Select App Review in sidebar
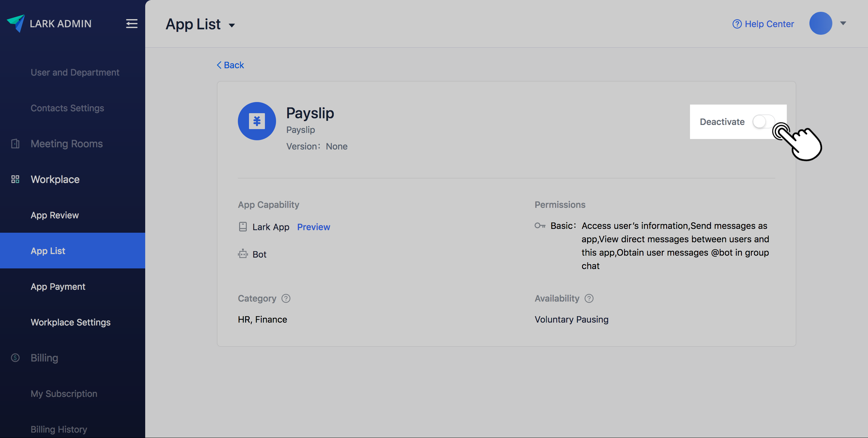Viewport: 868px width, 438px height. [54, 215]
